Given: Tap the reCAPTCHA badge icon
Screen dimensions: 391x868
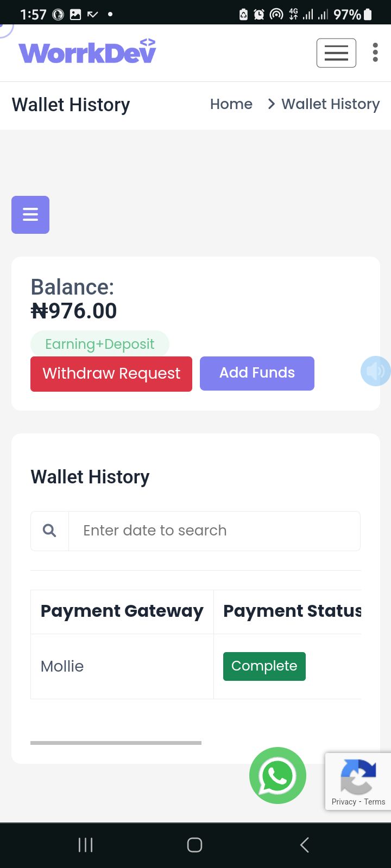Looking at the screenshot, I should coord(358,775).
